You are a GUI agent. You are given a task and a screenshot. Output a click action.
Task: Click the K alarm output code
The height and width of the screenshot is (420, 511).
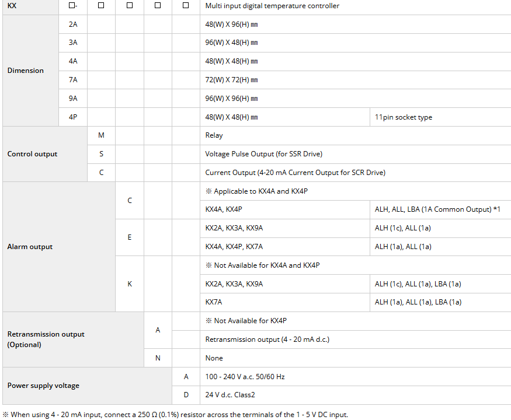(130, 284)
